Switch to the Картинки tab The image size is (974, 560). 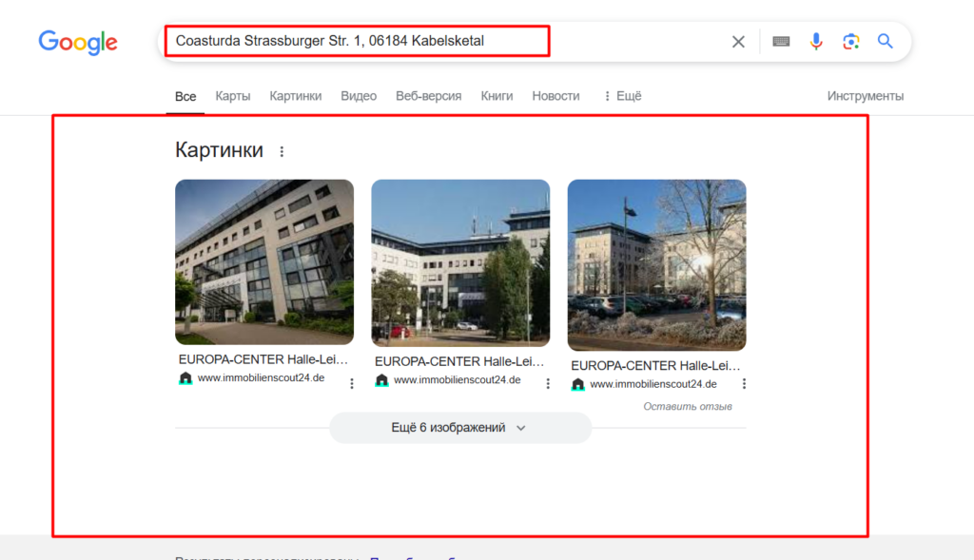(x=296, y=96)
